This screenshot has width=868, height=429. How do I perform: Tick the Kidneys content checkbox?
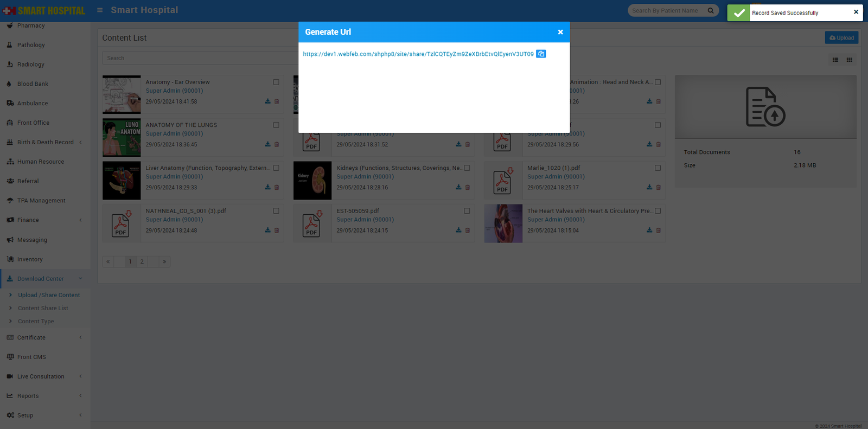click(x=467, y=168)
